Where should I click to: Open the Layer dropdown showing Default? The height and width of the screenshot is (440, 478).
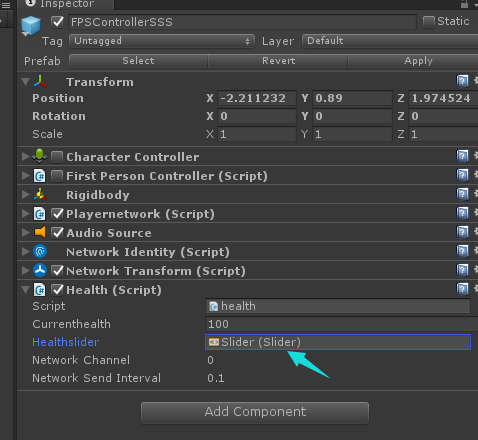[x=390, y=41]
